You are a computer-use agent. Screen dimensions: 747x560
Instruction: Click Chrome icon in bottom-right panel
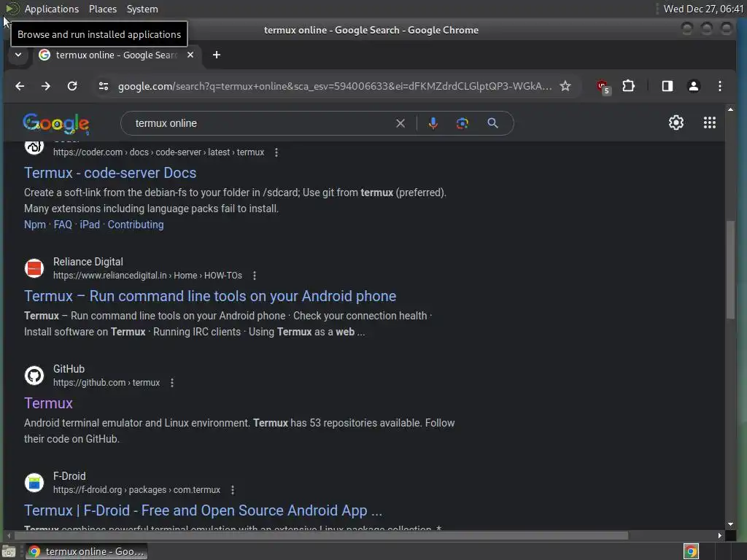[x=691, y=551]
